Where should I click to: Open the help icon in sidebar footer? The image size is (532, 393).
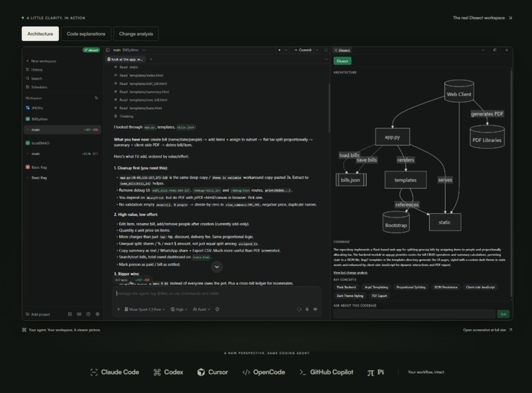click(88, 314)
